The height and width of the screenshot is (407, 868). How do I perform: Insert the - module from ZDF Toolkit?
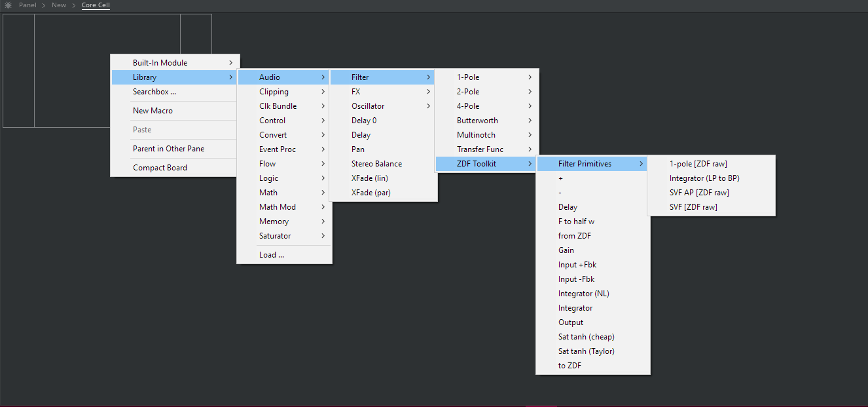(593, 193)
